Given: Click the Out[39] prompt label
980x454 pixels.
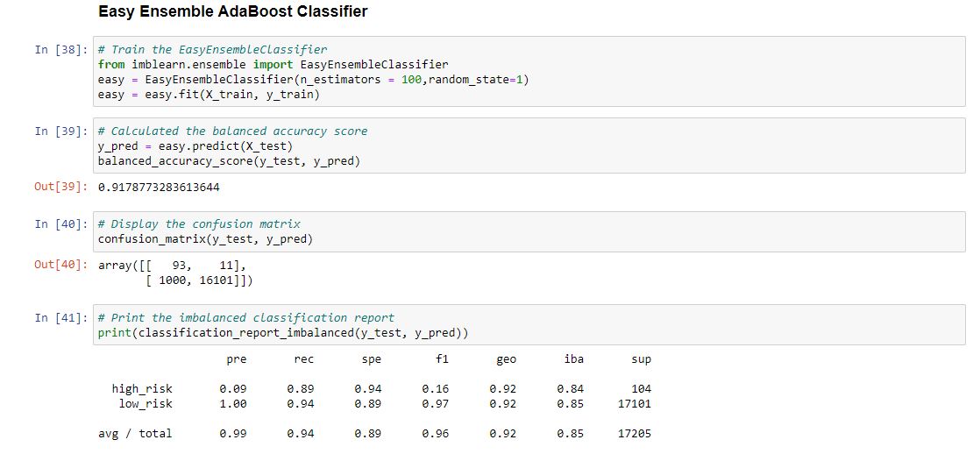Looking at the screenshot, I should [x=61, y=187].
